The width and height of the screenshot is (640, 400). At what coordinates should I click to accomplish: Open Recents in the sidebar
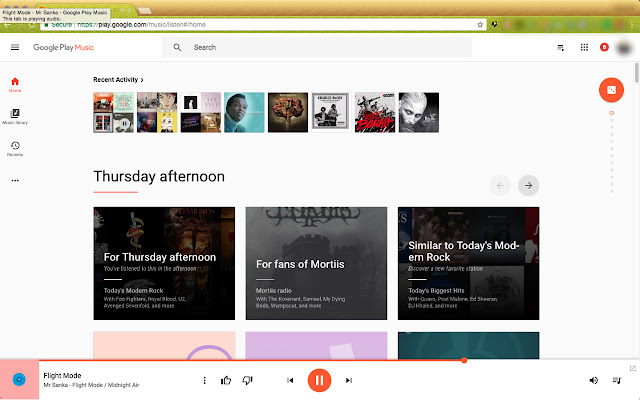tap(15, 149)
